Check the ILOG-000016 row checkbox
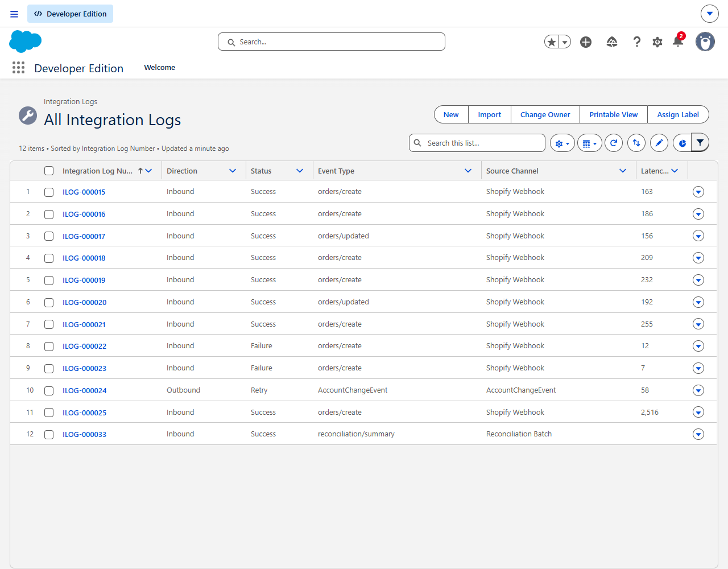Screen dimensions: 728x569 (49, 215)
